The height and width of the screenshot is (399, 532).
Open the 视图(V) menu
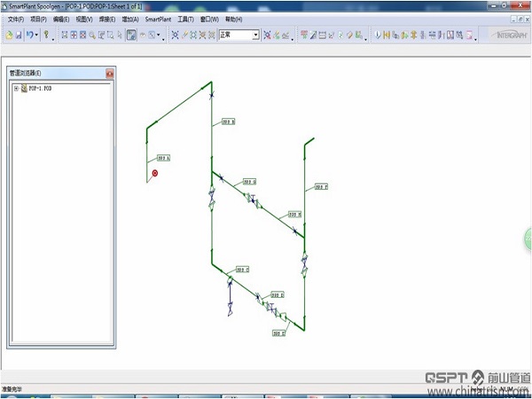point(84,20)
